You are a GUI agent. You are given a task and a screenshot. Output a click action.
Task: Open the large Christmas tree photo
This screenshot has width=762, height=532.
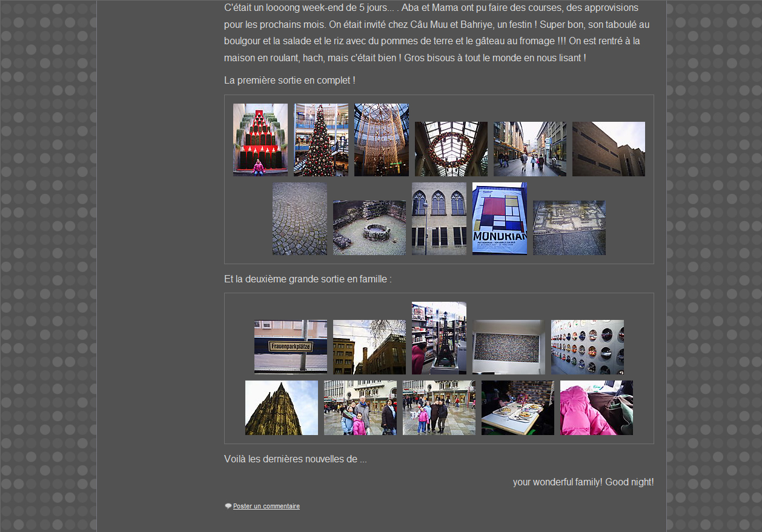tap(321, 140)
